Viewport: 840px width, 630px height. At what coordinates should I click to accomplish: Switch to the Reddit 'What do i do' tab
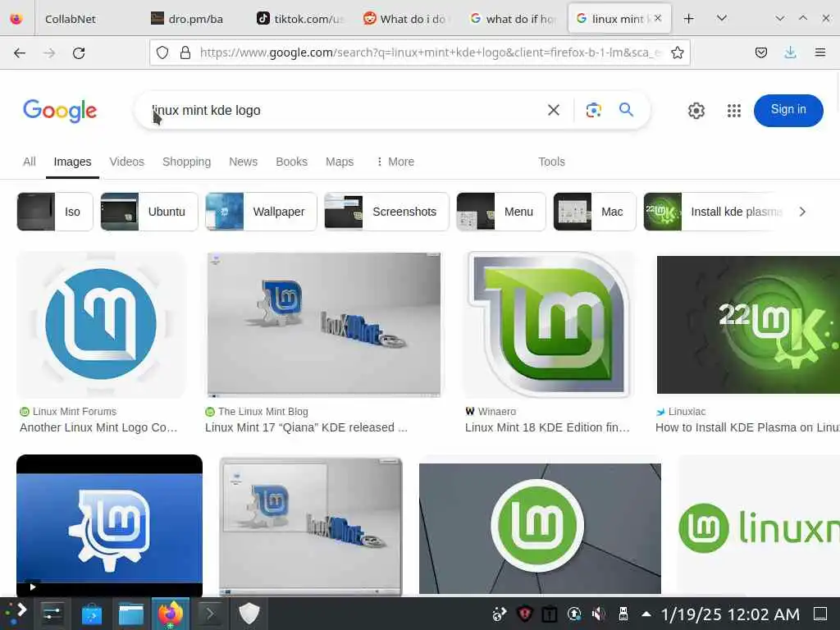[406, 19]
